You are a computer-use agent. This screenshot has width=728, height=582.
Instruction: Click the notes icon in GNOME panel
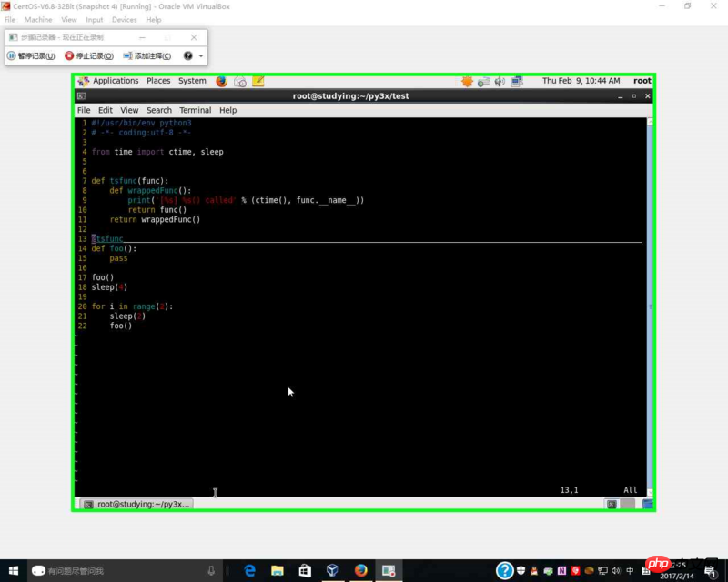[258, 81]
